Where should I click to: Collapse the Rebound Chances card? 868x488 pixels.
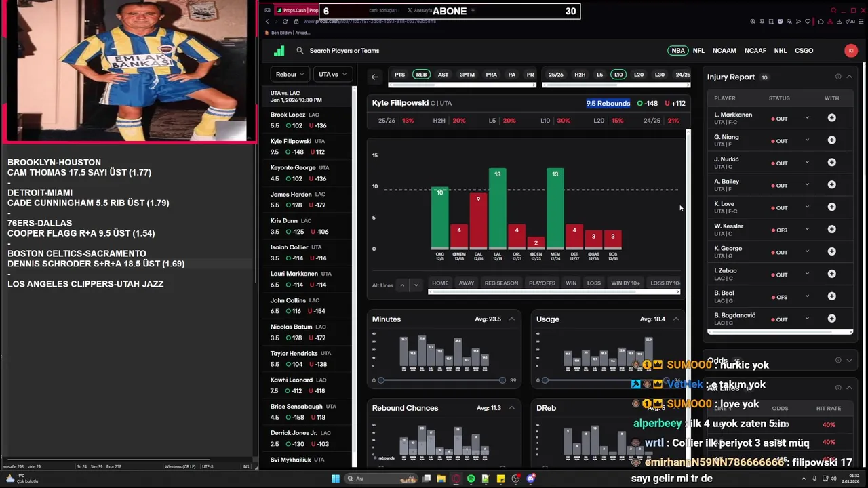512,408
